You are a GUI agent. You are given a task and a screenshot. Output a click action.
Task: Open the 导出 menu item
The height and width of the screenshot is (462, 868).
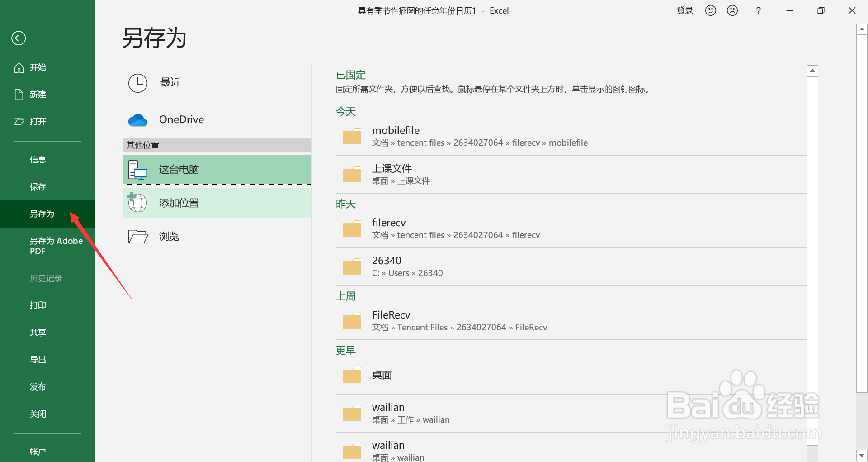(x=38, y=360)
